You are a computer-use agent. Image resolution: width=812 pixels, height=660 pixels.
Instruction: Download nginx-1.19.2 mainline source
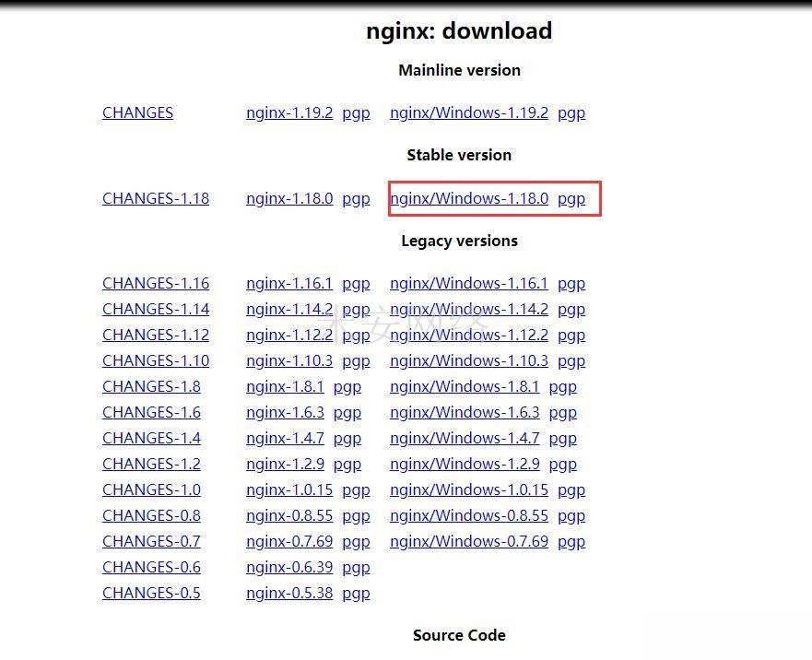click(289, 113)
